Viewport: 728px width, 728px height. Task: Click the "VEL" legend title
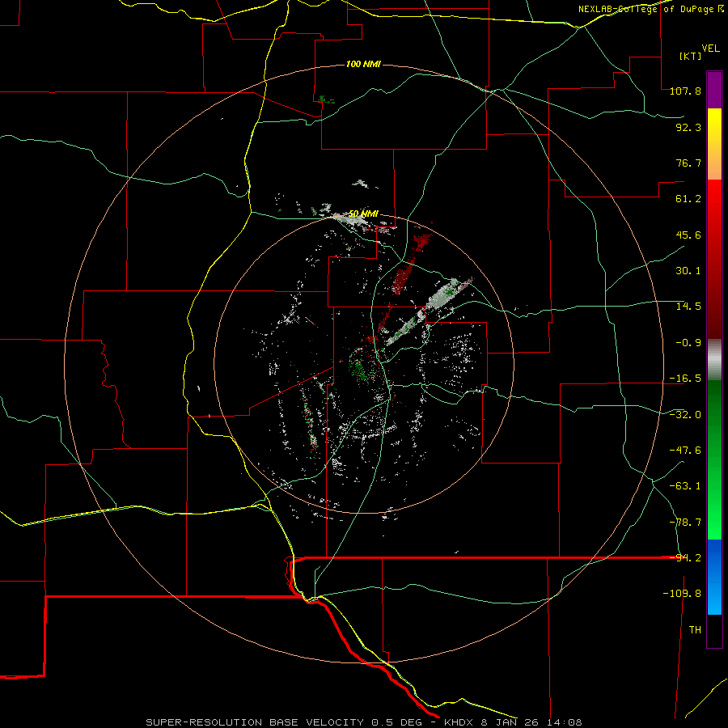(710, 48)
